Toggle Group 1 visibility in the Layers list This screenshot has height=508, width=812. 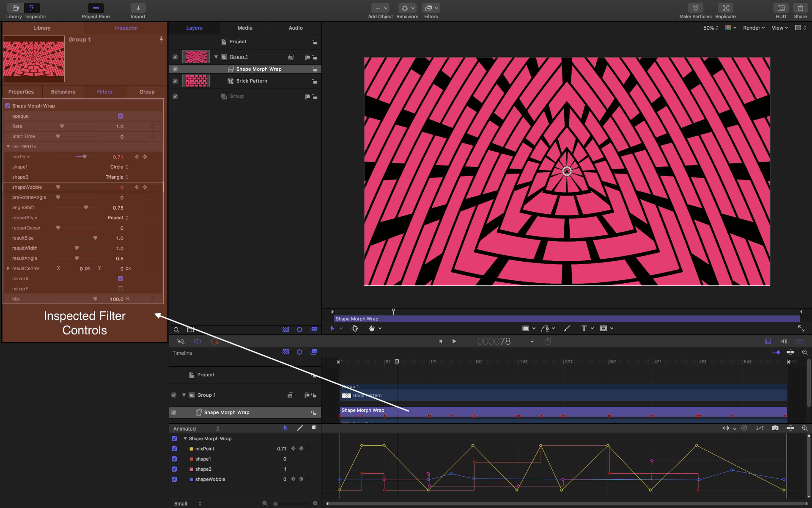[x=175, y=57]
